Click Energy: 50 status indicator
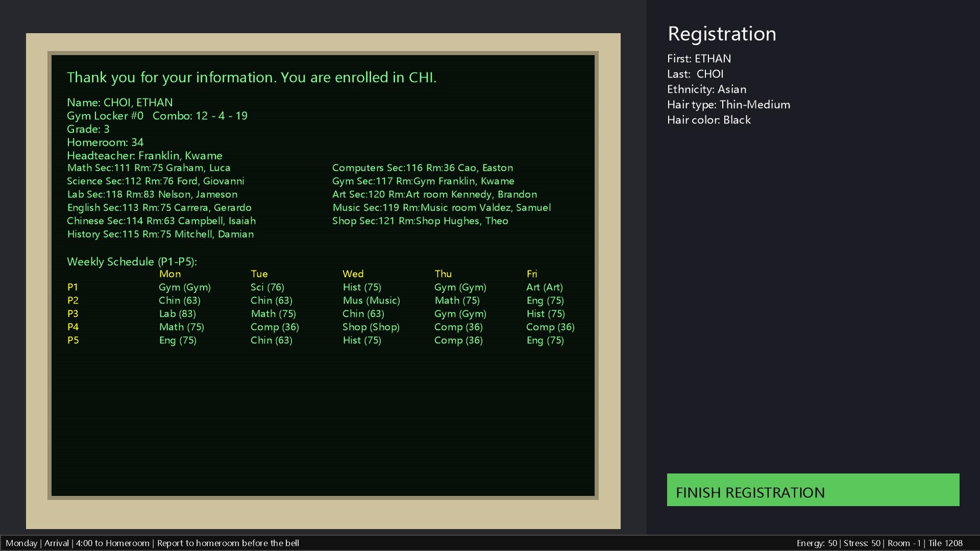This screenshot has height=551, width=980. point(817,543)
